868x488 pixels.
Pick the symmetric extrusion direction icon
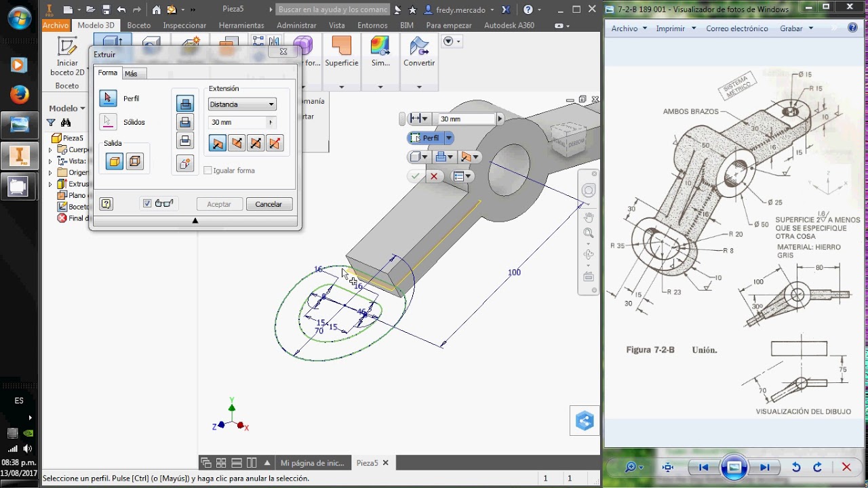click(256, 143)
